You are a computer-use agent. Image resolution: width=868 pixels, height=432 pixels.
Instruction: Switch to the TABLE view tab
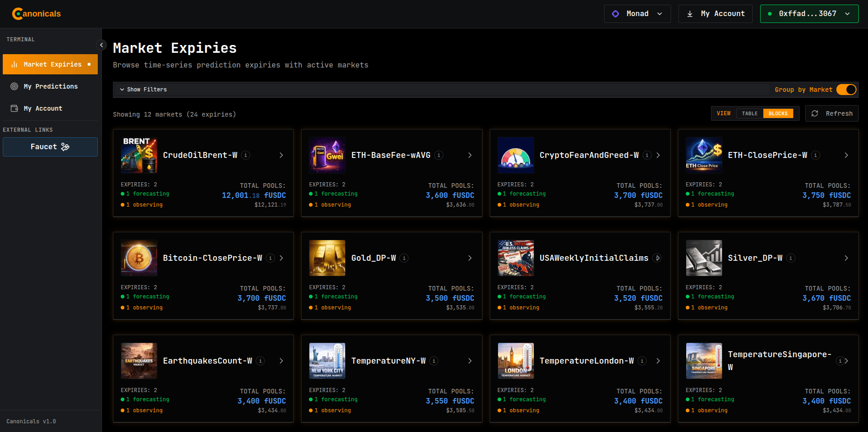point(749,113)
